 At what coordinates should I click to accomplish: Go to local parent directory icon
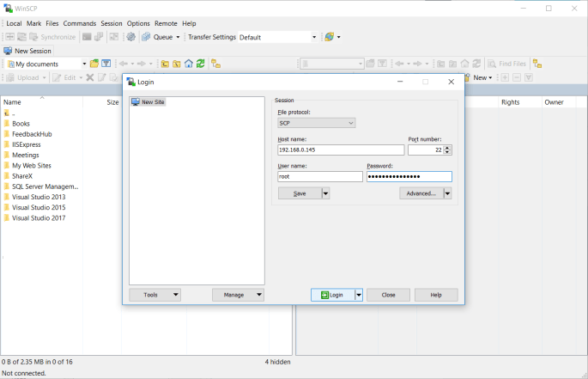(165, 64)
